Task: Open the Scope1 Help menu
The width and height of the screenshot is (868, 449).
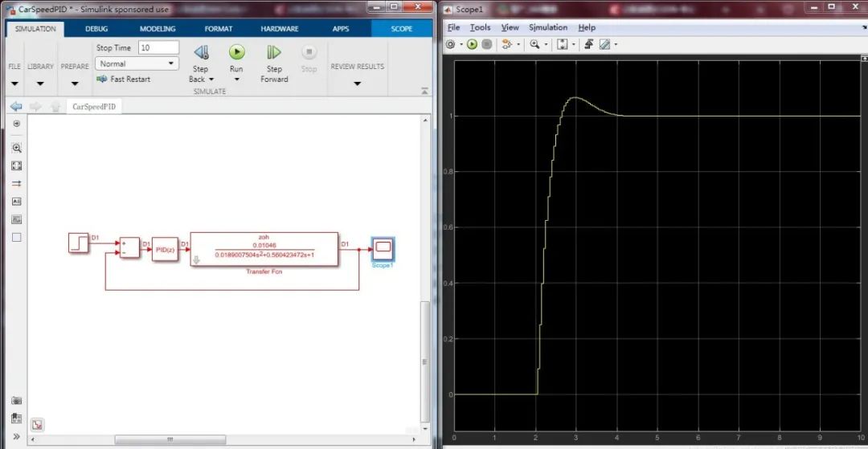Action: (587, 27)
